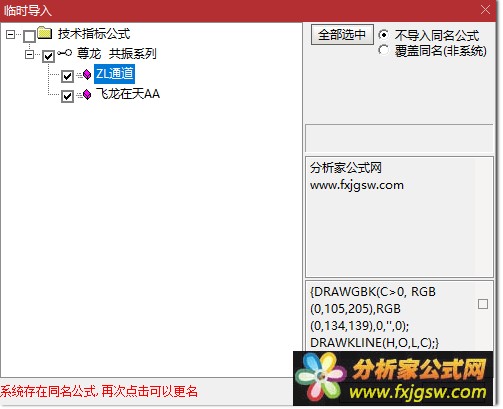The width and height of the screenshot is (503, 409).
Task: Tick the 技术指标公式 root checkbox
Action: [x=29, y=36]
